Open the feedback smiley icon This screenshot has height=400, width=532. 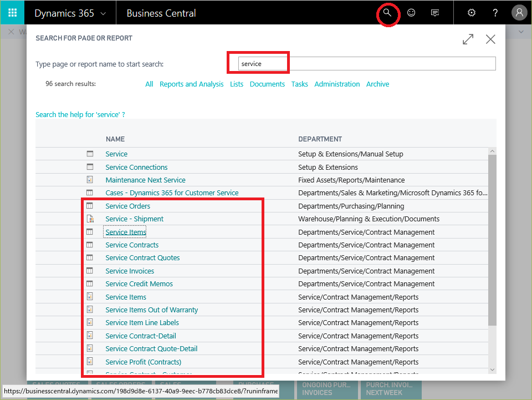[411, 13]
